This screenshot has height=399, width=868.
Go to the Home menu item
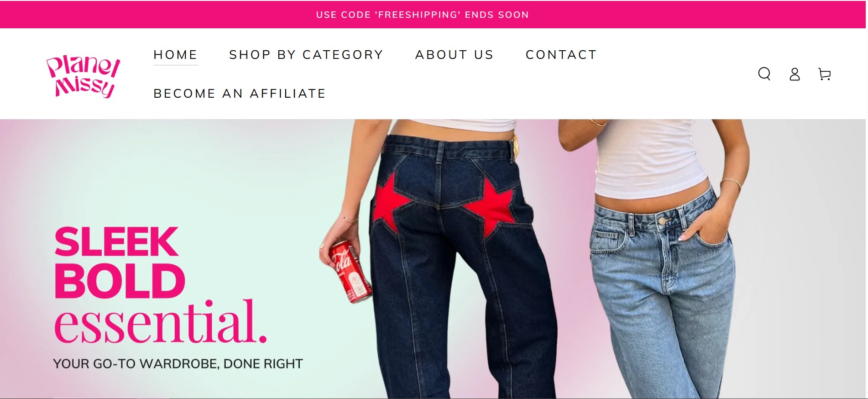175,55
